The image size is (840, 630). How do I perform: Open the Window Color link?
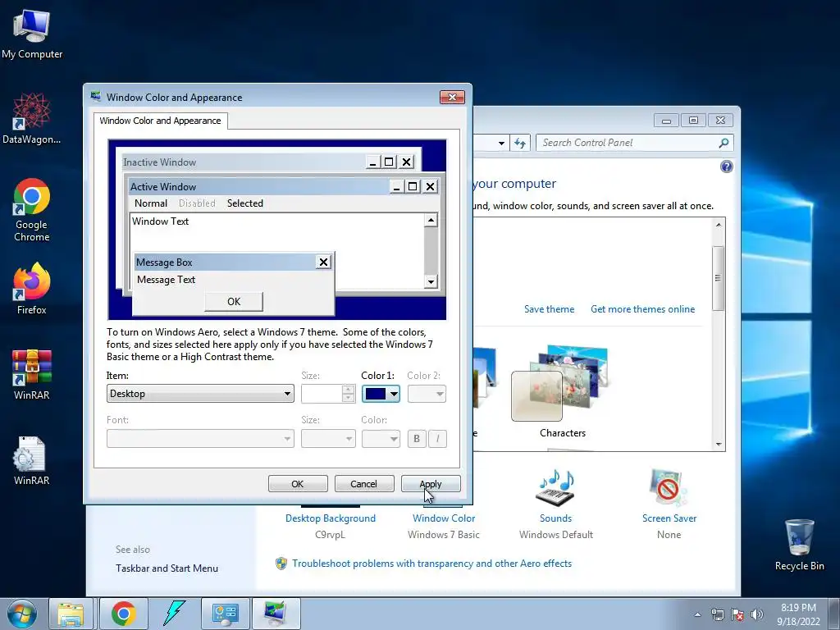pyautogui.click(x=444, y=518)
